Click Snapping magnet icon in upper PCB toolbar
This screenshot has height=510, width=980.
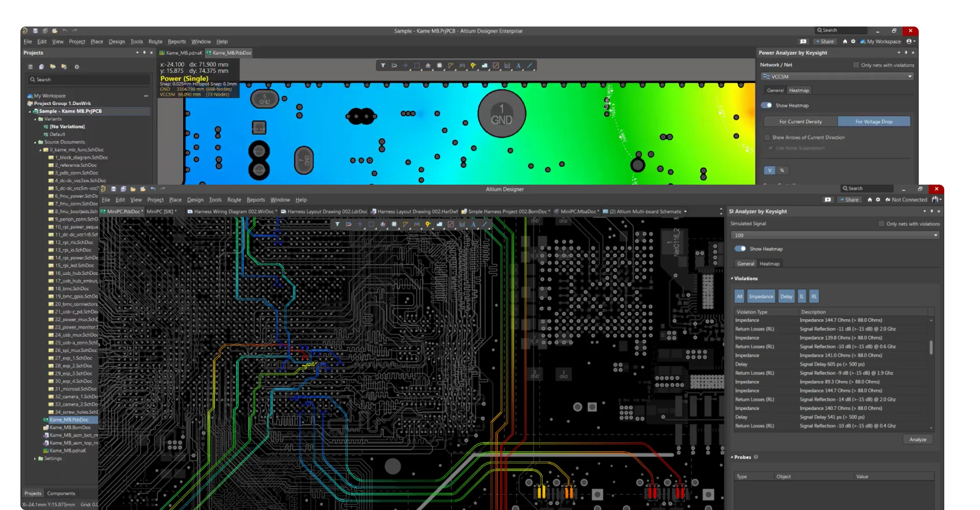394,65
